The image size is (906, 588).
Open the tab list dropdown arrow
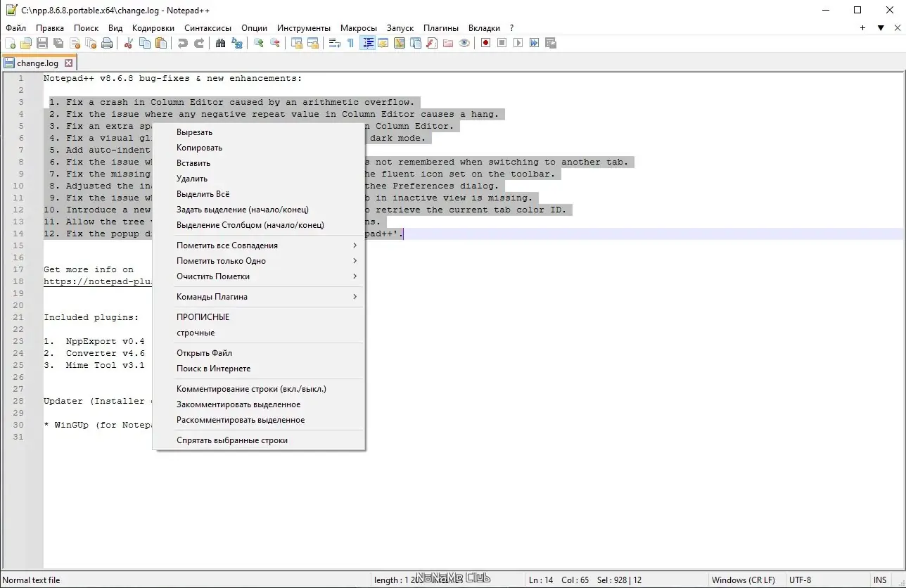(881, 28)
